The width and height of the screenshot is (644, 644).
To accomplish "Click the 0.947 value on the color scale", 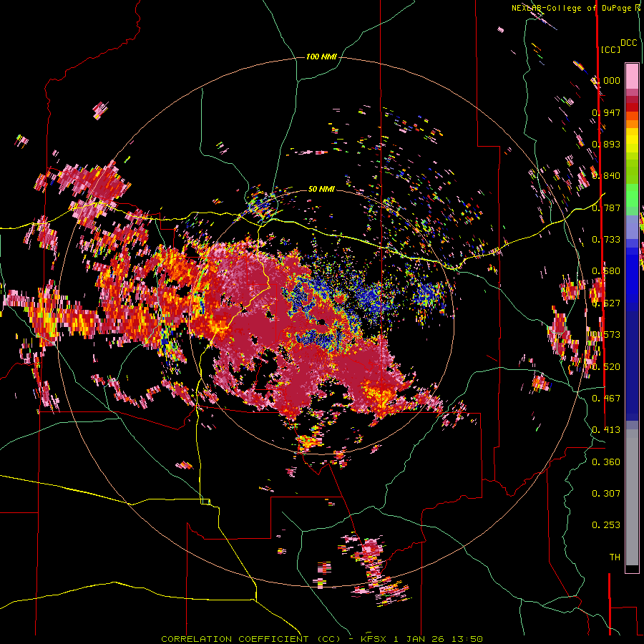I will coord(606,112).
